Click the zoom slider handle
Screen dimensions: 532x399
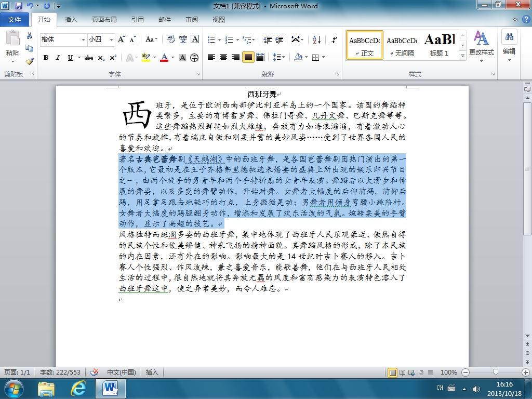tap(496, 373)
